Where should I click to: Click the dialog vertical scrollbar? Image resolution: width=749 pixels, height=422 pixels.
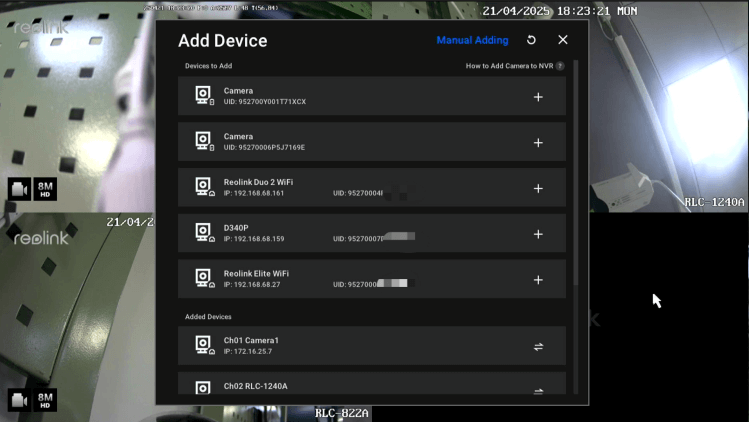(x=576, y=172)
